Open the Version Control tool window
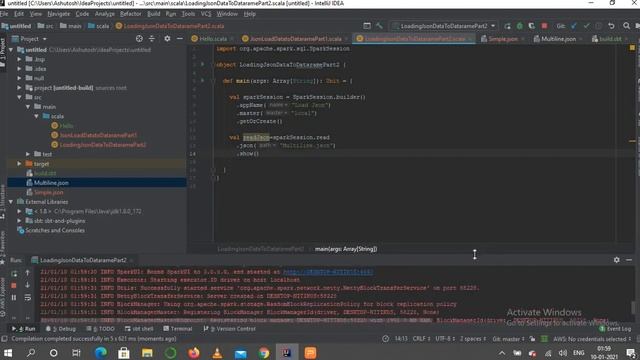Screen dimensions: 640x360 (229, 329)
